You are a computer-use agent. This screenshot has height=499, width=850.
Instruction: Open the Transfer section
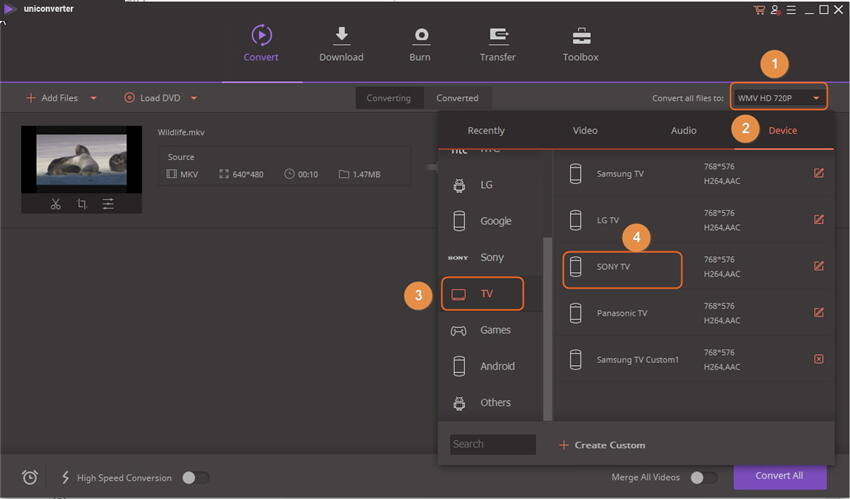click(x=498, y=43)
